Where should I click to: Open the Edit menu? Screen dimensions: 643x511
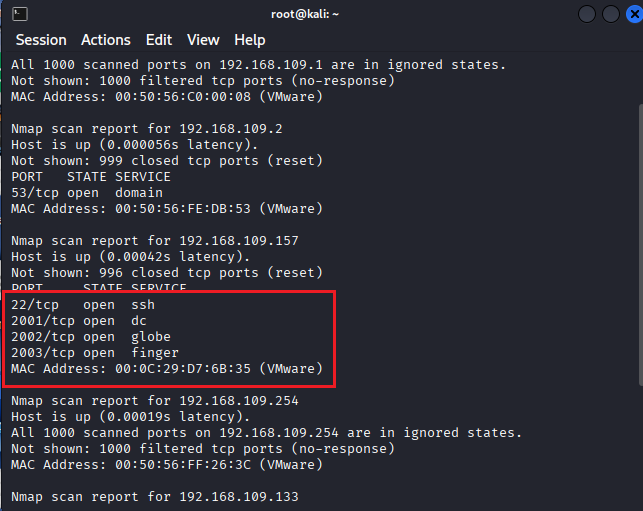pos(159,40)
